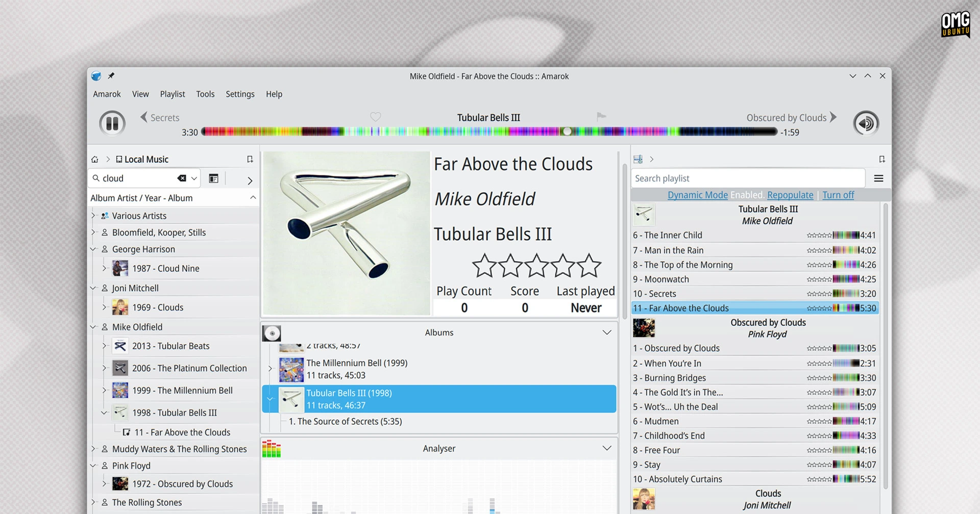Click the flag bookmark icon above the progress bar

601,117
